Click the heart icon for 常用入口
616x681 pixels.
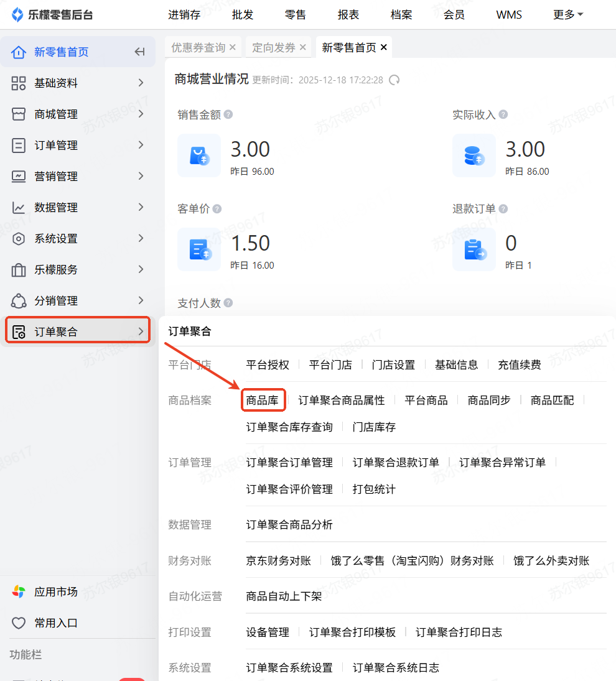click(19, 623)
